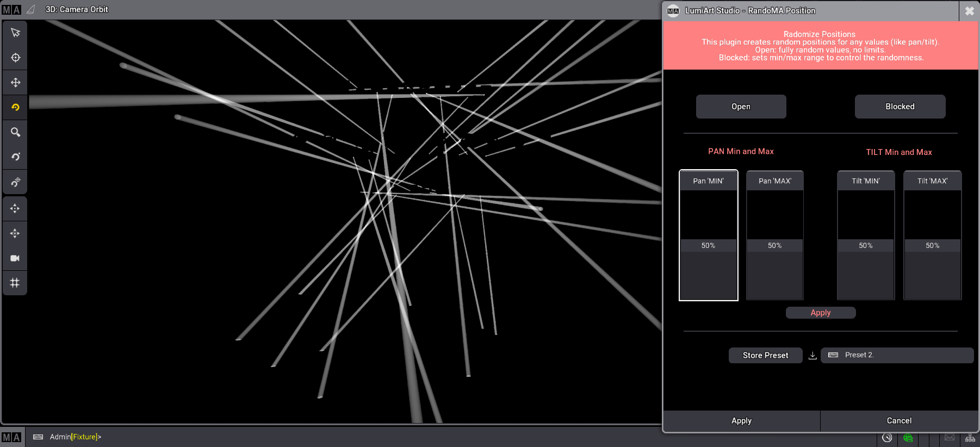The width and height of the screenshot is (980, 447).
Task: Click the 'PAN Min and Max' label
Action: [741, 152]
